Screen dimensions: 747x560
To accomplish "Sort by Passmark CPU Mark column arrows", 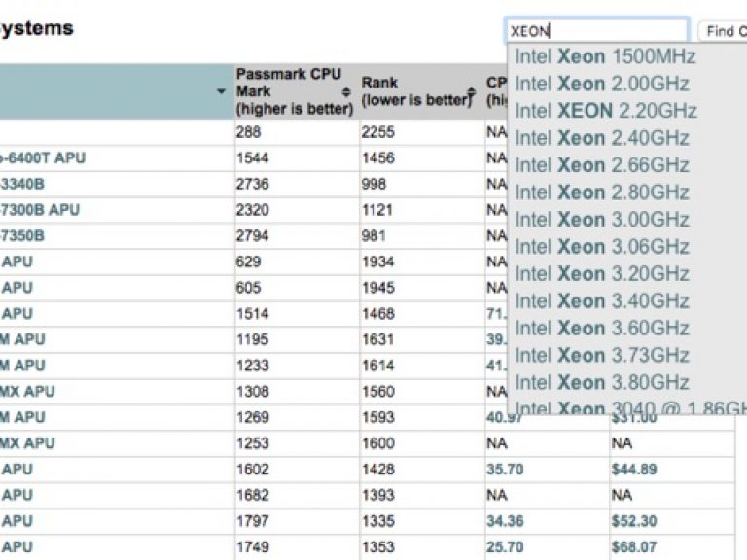I will tap(346, 91).
